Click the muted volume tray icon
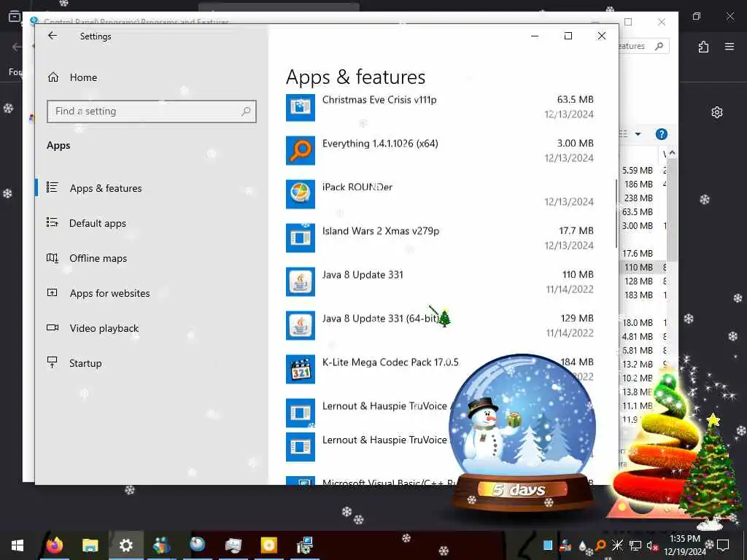This screenshot has width=747, height=560. pos(652,545)
